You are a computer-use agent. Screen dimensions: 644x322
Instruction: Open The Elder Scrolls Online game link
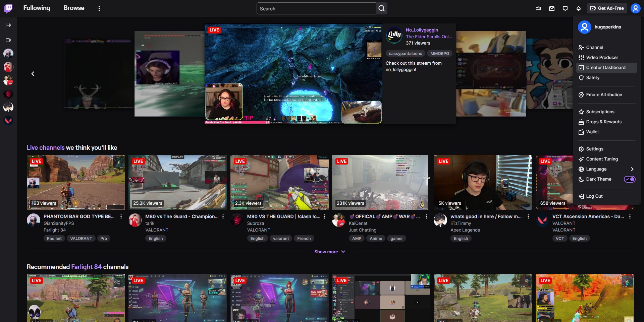(x=429, y=37)
